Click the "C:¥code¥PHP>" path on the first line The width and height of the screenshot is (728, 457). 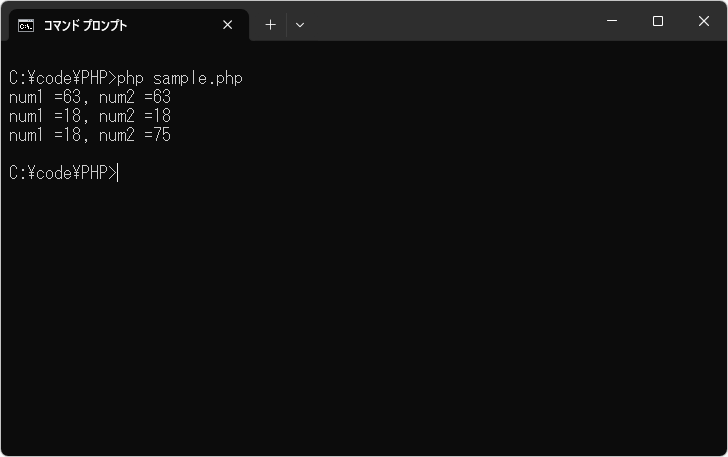62,78
